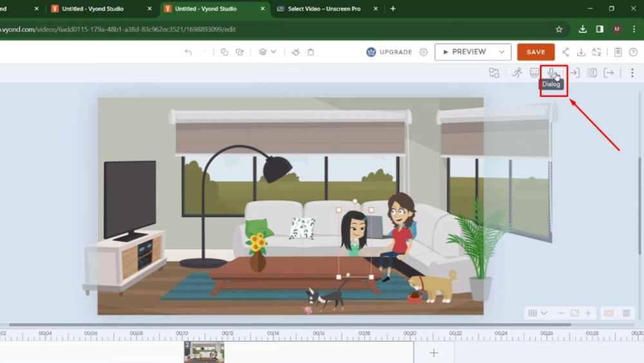Click the paste icon beside copy

[x=240, y=52]
